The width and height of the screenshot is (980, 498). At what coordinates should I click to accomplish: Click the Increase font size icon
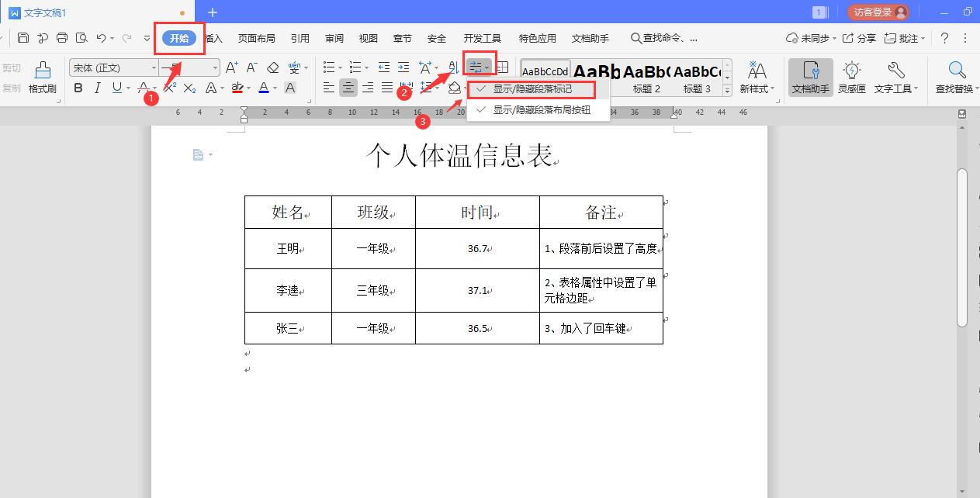tap(232, 67)
